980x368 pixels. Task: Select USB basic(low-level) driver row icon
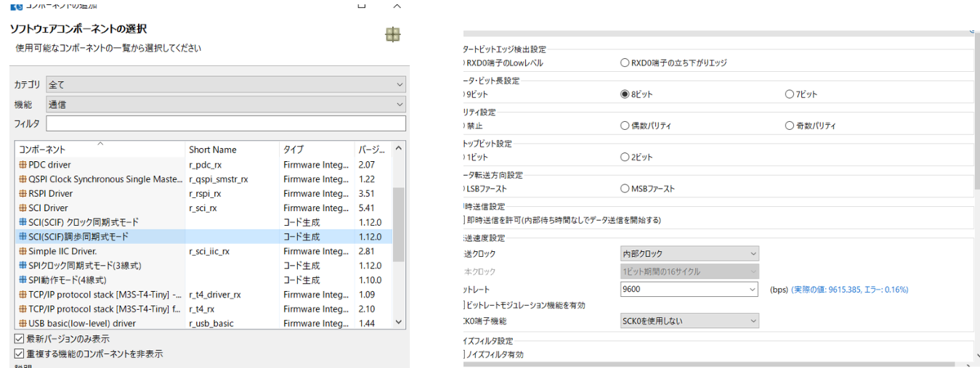22,323
